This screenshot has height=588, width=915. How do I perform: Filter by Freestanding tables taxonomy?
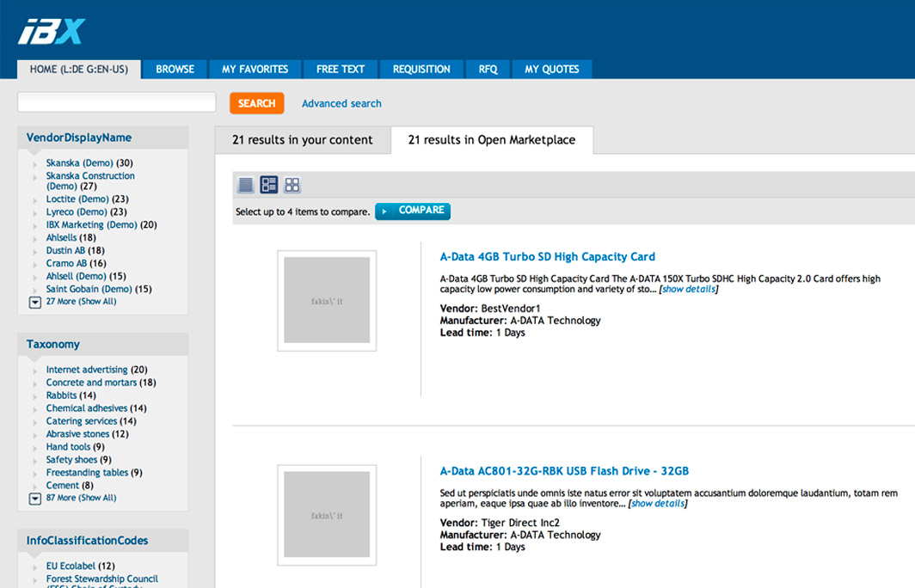click(87, 473)
